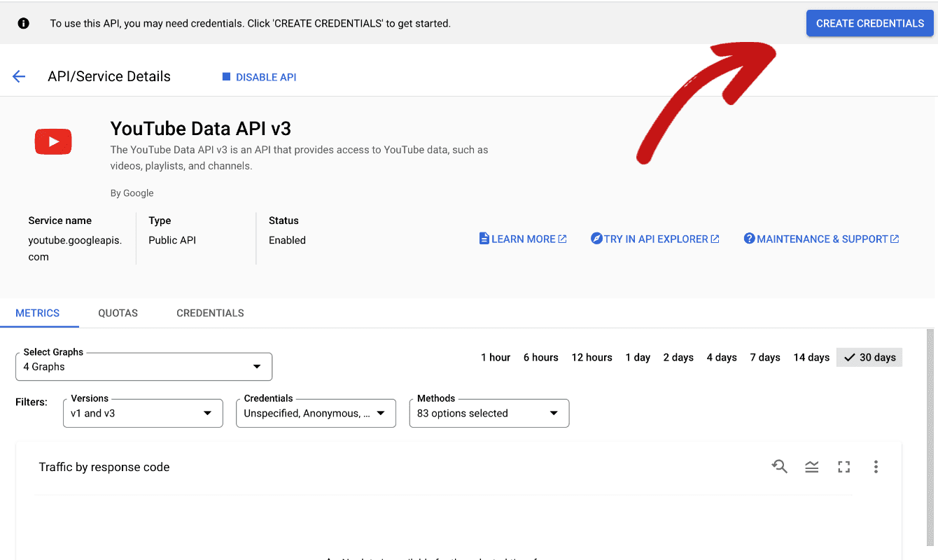The image size is (938, 560).
Task: Click CREATE CREDENTIALS button
Action: coord(870,23)
